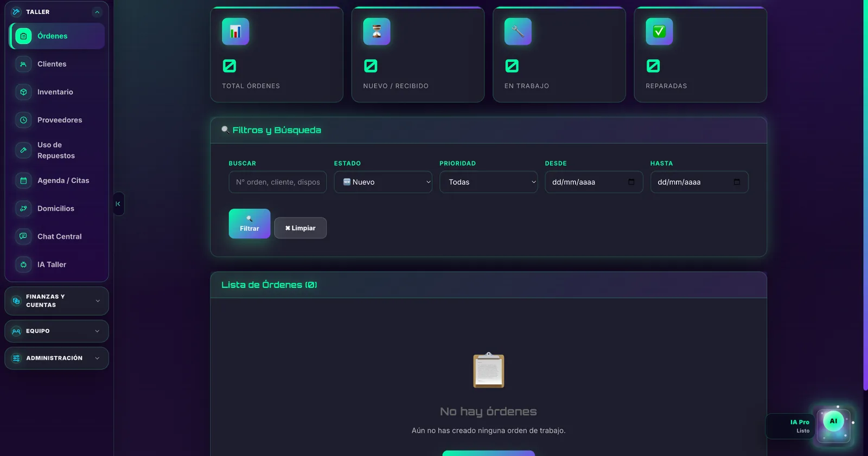Click the Filtrar button

pos(250,223)
